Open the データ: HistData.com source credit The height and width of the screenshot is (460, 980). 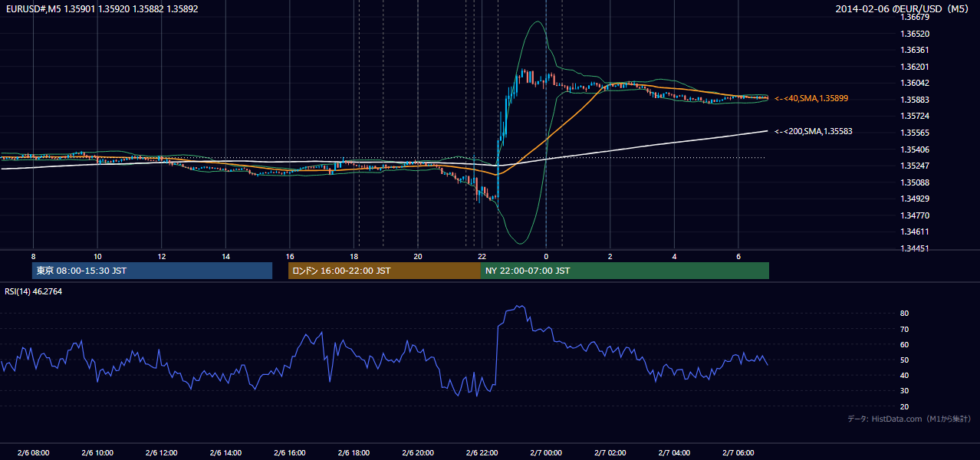click(909, 419)
